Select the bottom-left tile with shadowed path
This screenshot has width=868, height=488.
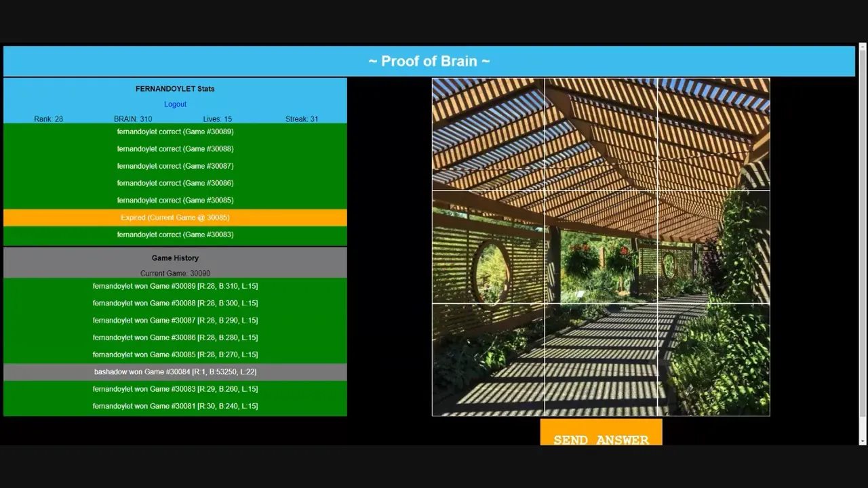click(488, 360)
